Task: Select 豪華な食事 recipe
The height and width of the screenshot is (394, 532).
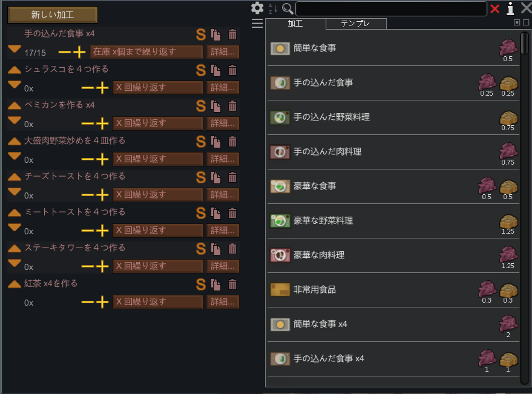Action: [393, 186]
